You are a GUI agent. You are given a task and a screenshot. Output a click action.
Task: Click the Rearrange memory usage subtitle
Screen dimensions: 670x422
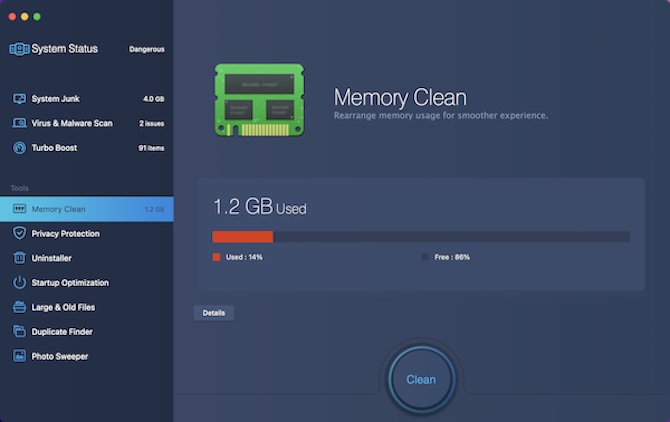coord(441,116)
